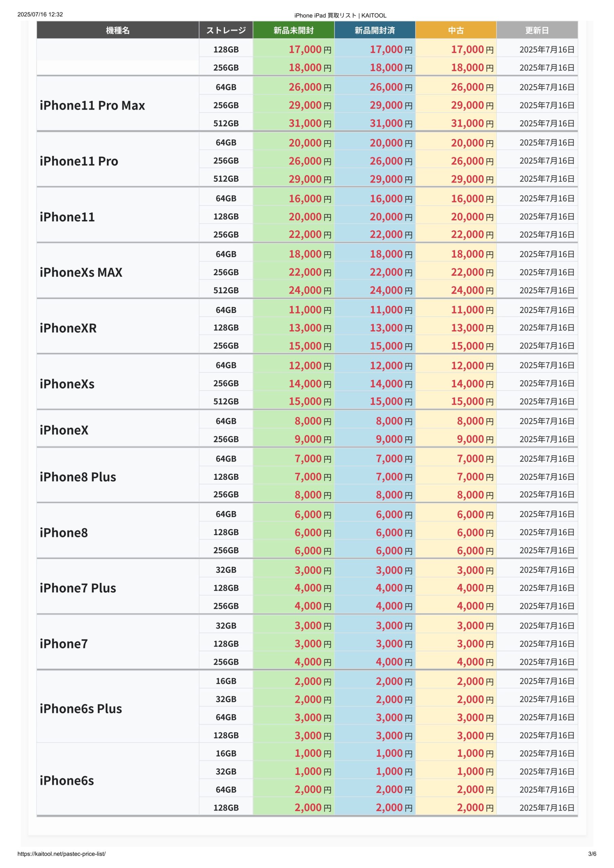Select the green 新品未開封 header
614x868 pixels.
pos(293,30)
